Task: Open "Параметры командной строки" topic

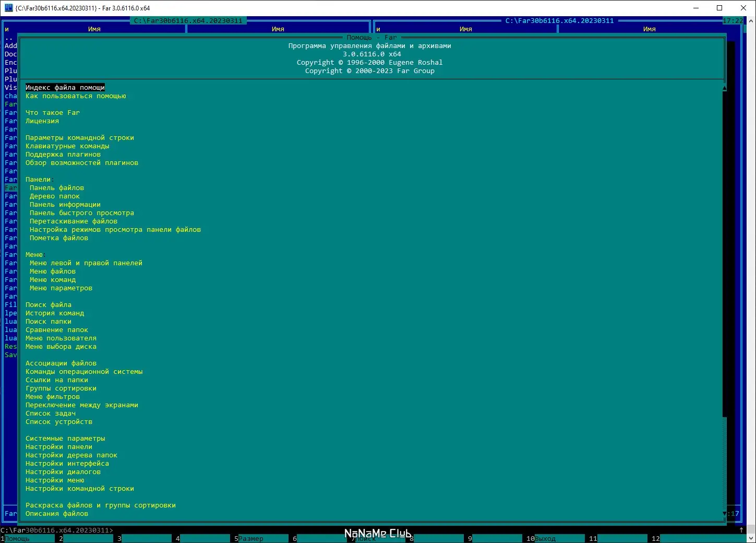Action: (80, 137)
